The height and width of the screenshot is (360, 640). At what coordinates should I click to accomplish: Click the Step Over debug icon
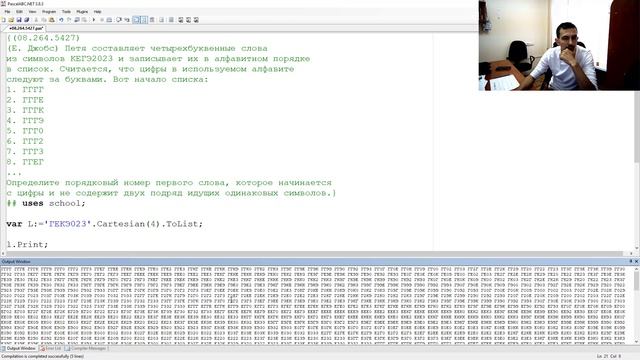[119, 20]
